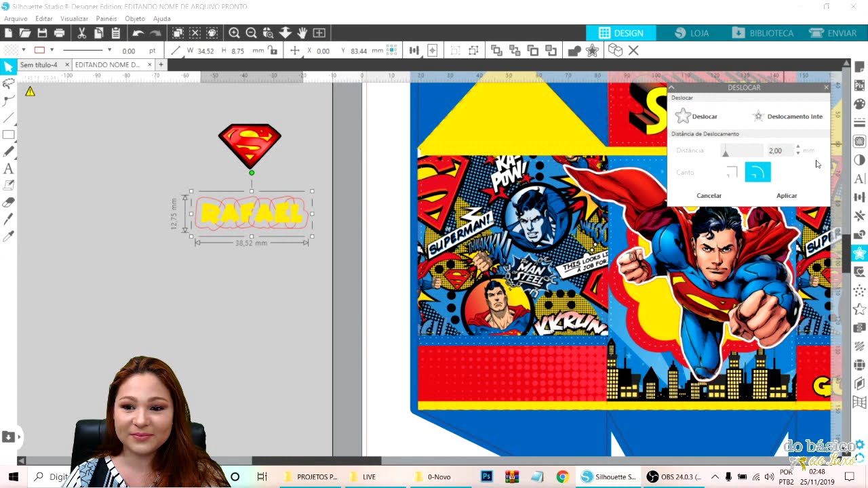This screenshot has height=488, width=868.
Task: Open the line color dropdown arrow
Action: click(52, 50)
